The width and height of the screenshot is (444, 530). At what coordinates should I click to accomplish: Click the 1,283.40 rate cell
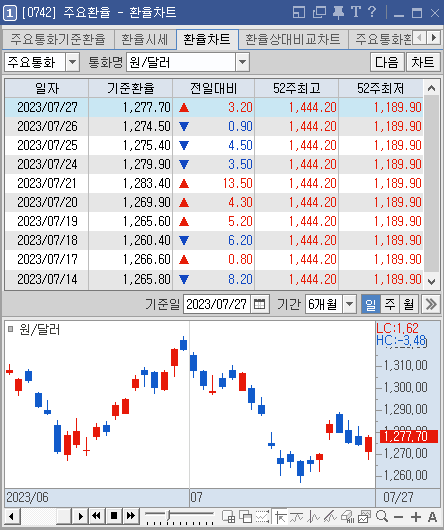pos(130,184)
